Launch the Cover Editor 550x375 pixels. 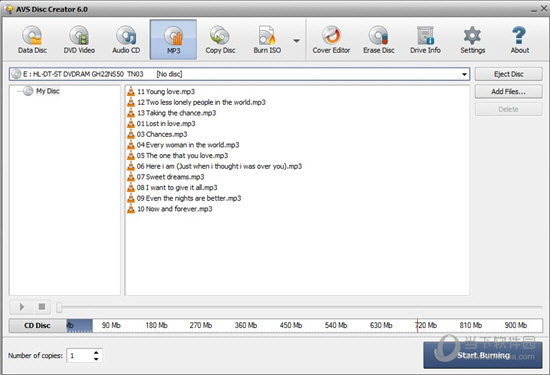coord(331,40)
